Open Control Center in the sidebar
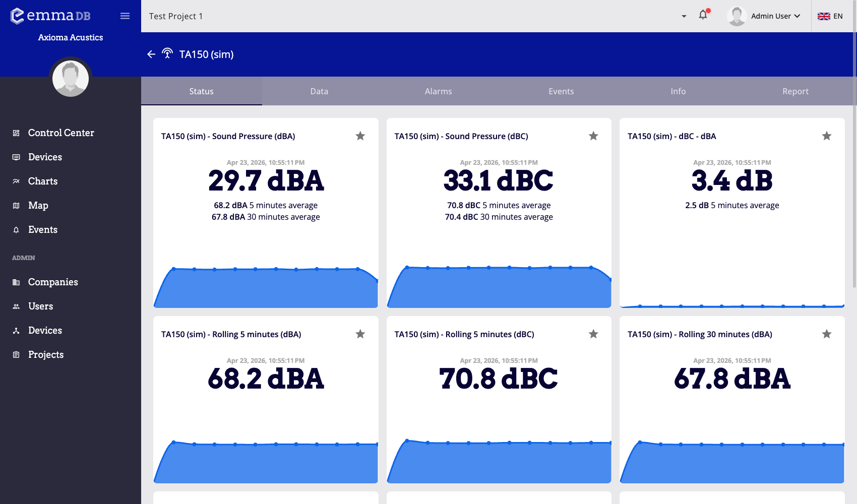 click(61, 133)
